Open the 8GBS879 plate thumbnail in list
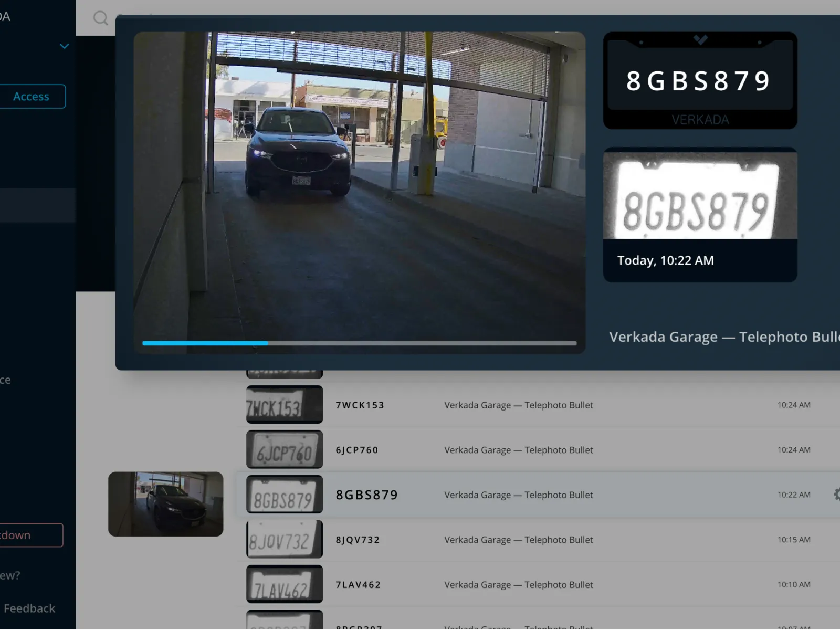 pyautogui.click(x=285, y=495)
